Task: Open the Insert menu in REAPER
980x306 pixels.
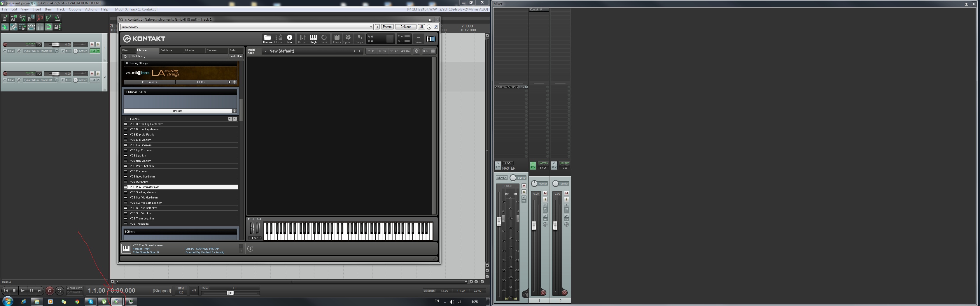Action: pyautogui.click(x=37, y=9)
